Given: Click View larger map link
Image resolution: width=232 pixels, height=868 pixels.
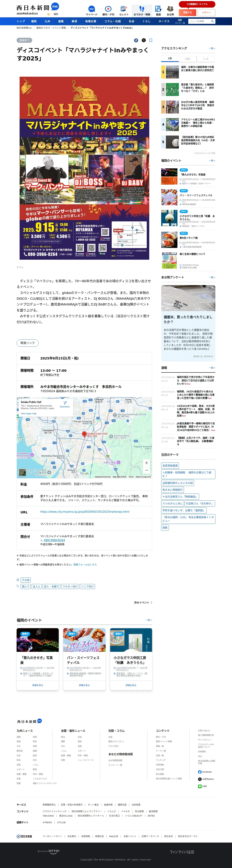Looking at the screenshot, I should pos(28,413).
